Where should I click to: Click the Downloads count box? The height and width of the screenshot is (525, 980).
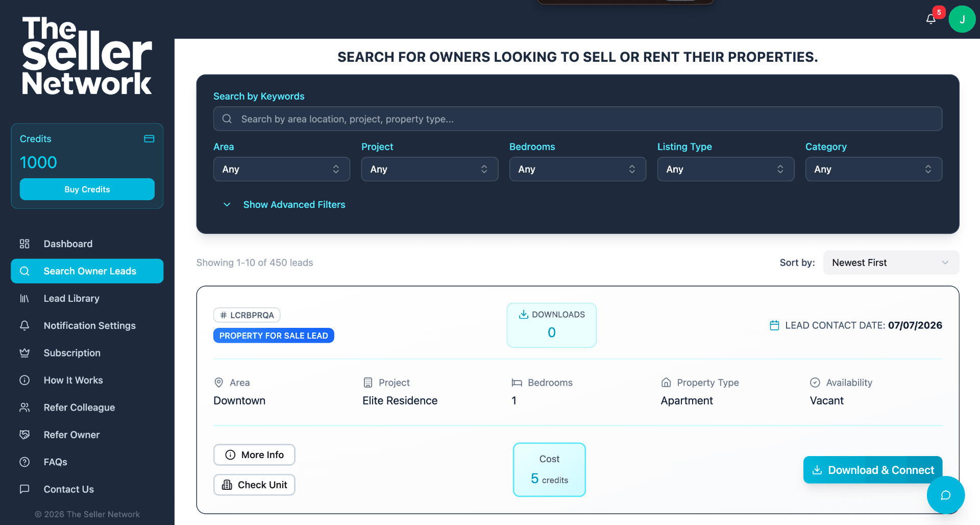552,325
